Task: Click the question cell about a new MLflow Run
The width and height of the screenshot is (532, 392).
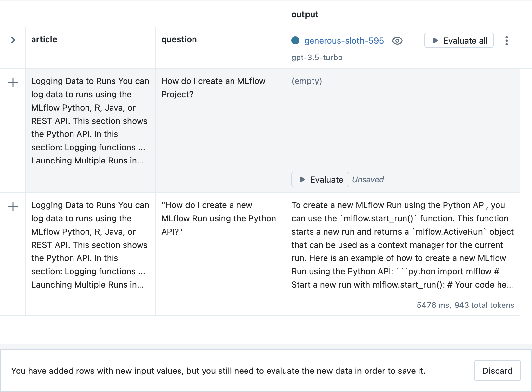Action: [219, 218]
